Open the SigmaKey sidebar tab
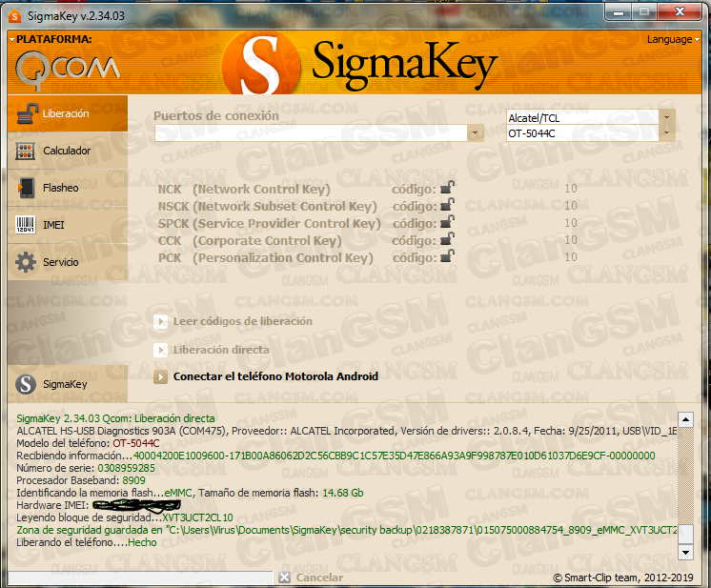This screenshot has width=711, height=588. point(68,384)
